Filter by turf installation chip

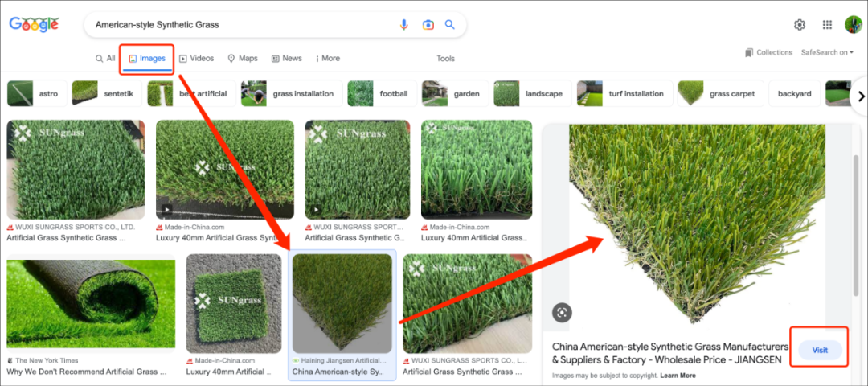pos(624,93)
